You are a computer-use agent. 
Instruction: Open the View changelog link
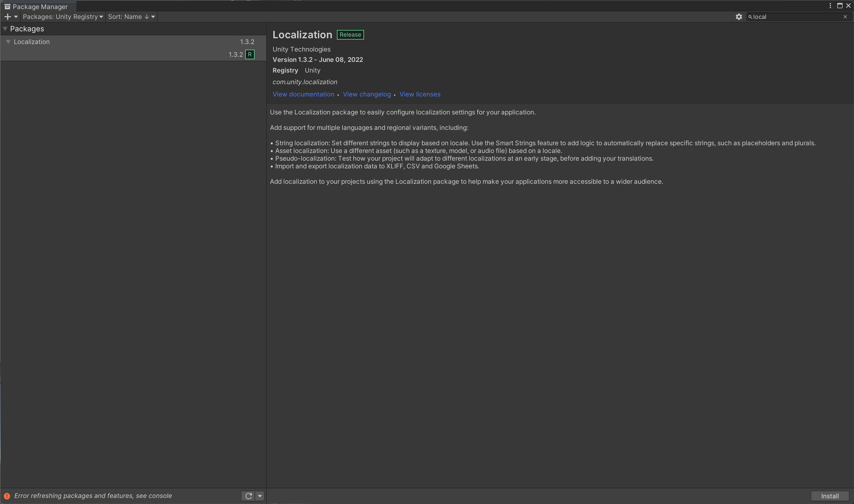pyautogui.click(x=367, y=95)
